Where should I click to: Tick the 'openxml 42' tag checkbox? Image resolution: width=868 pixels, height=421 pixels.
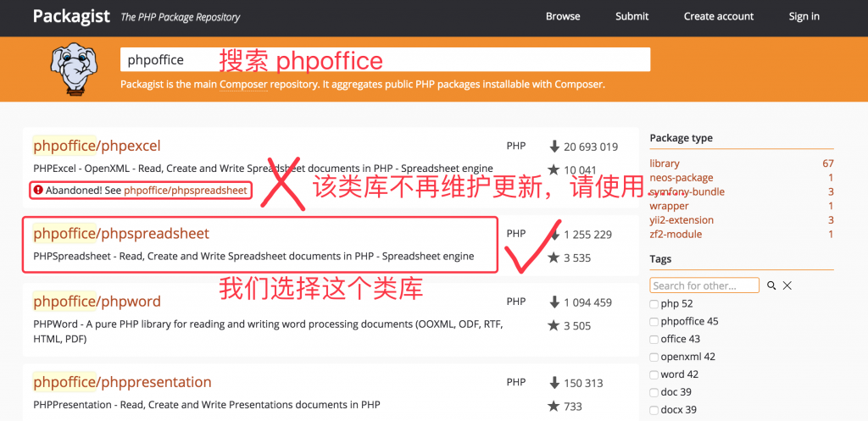point(654,357)
